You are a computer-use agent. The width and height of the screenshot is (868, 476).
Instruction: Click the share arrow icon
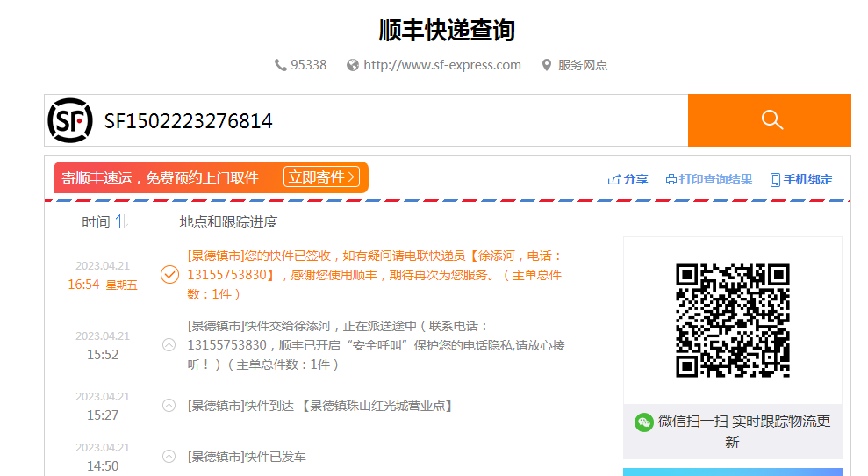point(613,179)
